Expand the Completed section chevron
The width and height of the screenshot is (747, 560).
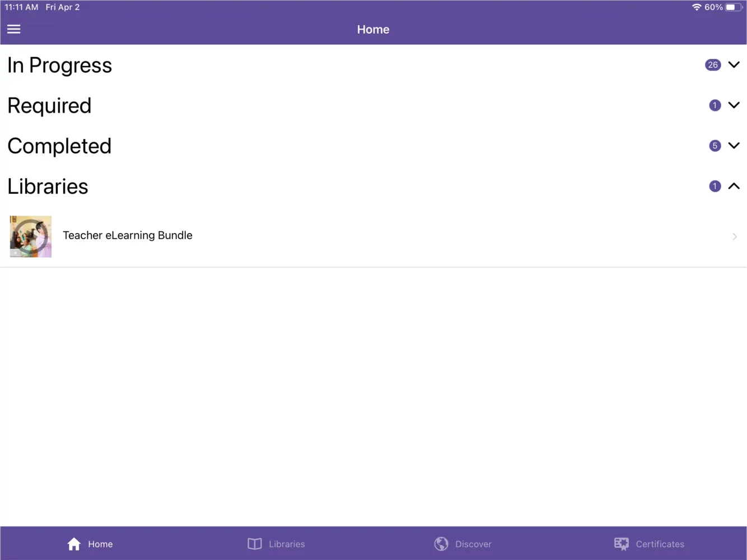734,146
